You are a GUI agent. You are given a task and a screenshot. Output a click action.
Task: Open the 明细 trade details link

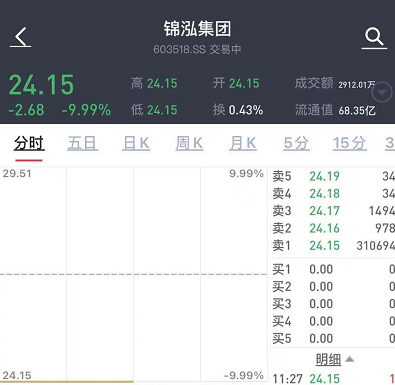click(328, 359)
